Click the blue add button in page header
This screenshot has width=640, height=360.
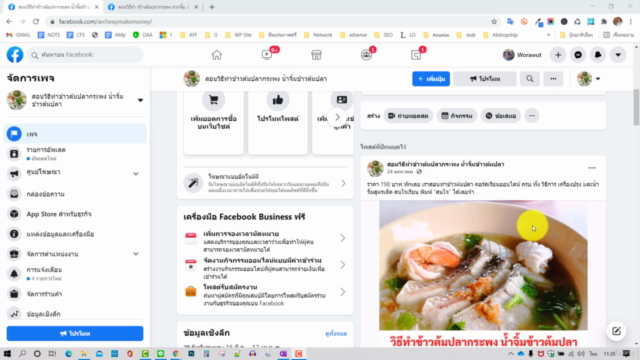431,79
